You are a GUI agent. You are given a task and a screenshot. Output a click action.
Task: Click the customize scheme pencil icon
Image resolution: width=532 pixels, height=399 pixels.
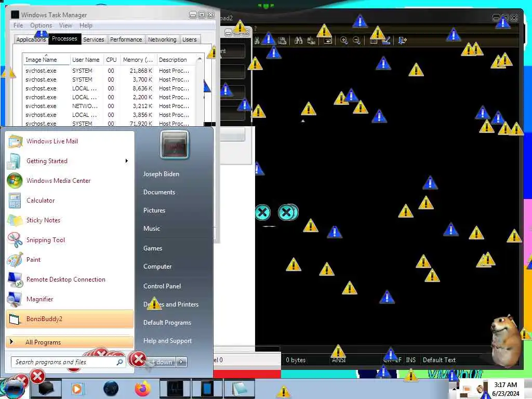[386, 41]
